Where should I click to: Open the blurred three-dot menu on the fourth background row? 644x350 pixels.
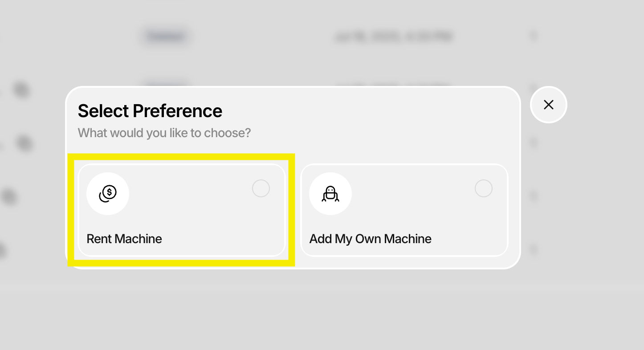click(x=533, y=196)
